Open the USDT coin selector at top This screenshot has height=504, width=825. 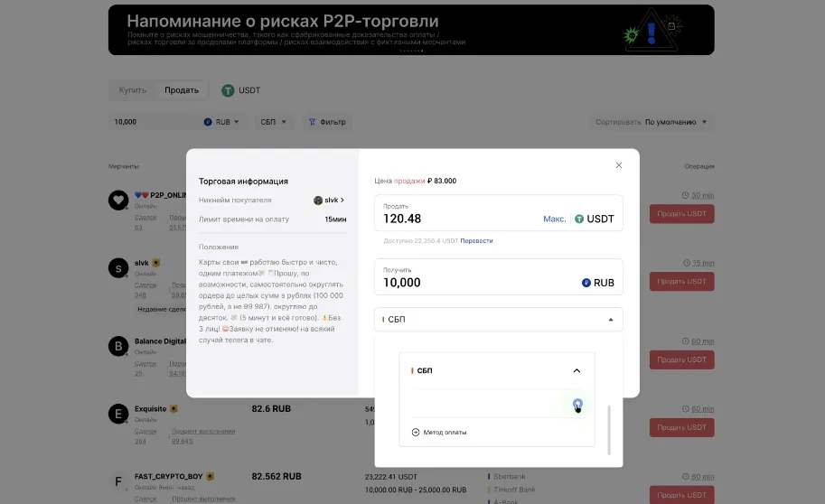click(241, 90)
